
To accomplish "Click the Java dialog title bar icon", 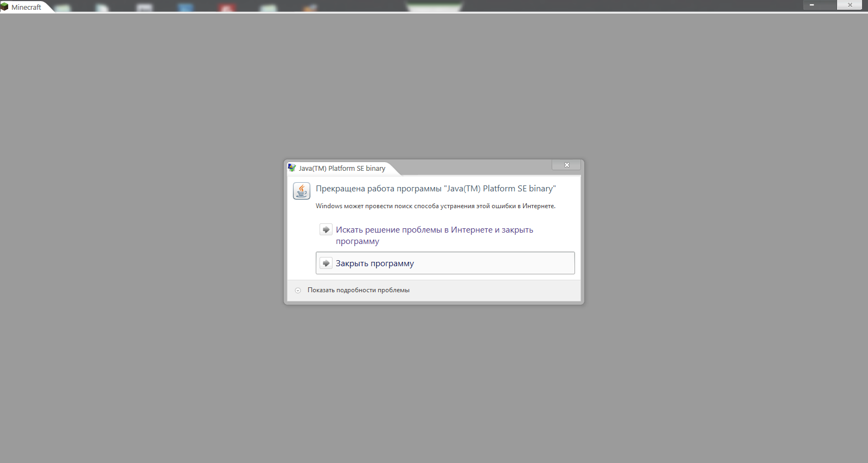I will [292, 168].
